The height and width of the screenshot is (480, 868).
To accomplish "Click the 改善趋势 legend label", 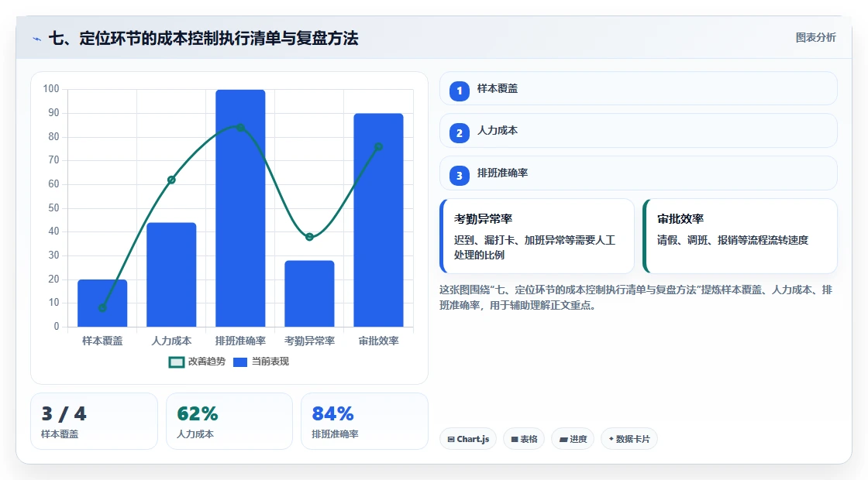I will pyautogui.click(x=207, y=362).
